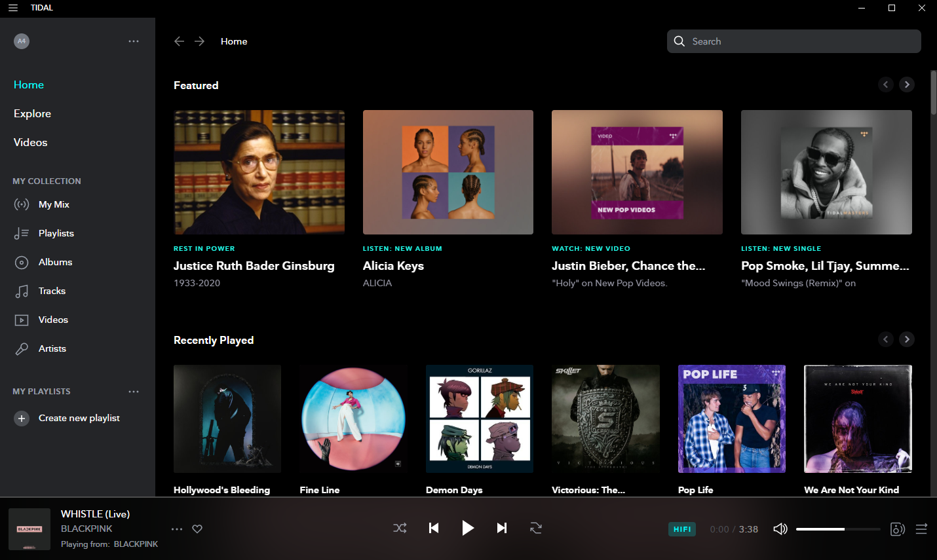Go forward with the right arrow

pyautogui.click(x=200, y=41)
